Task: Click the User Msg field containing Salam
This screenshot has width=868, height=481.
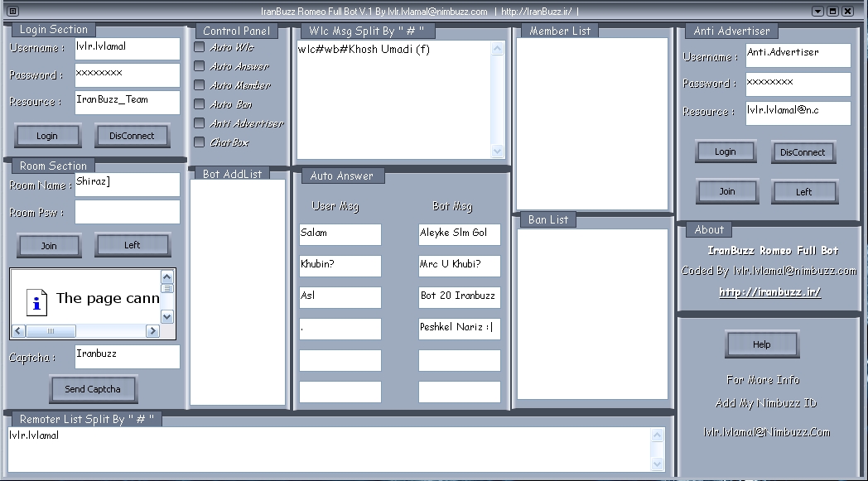Action: click(340, 234)
